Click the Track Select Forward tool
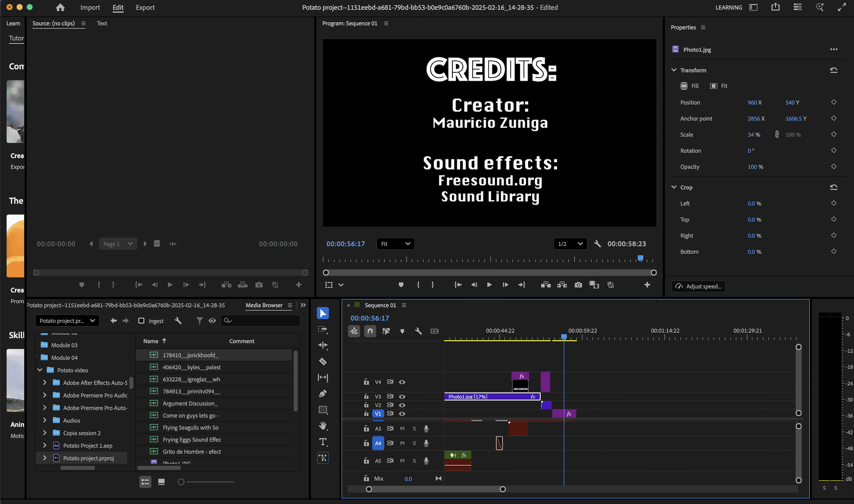This screenshot has height=504, width=854. click(x=322, y=329)
